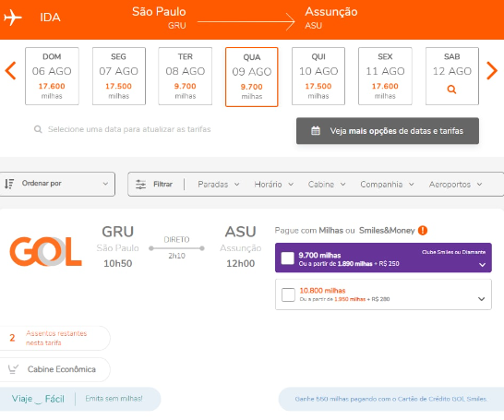Click the GRU departure time 10h50
The width and height of the screenshot is (504, 420).
tap(117, 263)
